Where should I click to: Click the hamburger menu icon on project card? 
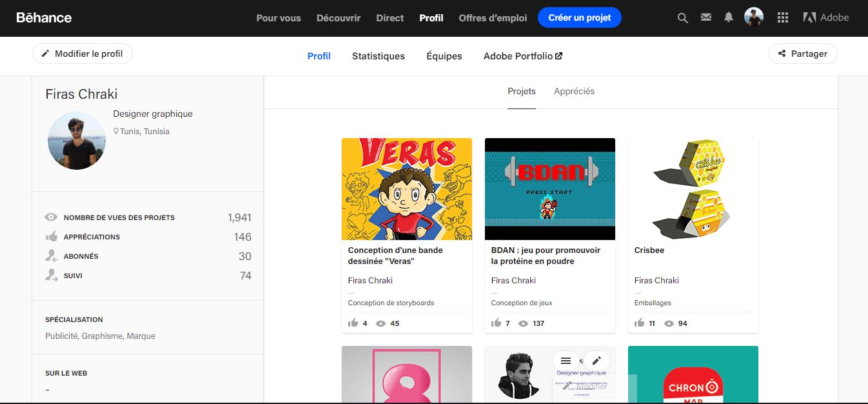point(566,361)
